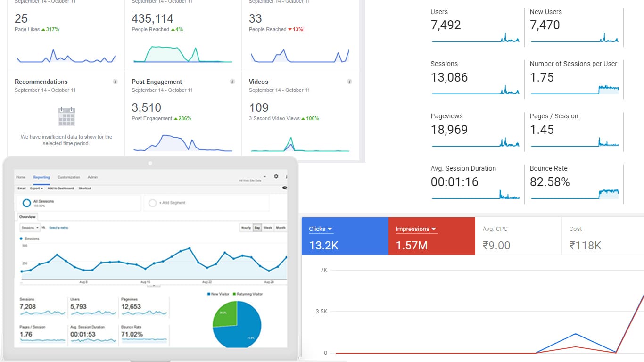Select the Overview tab
The height and width of the screenshot is (362, 644).
(27, 217)
